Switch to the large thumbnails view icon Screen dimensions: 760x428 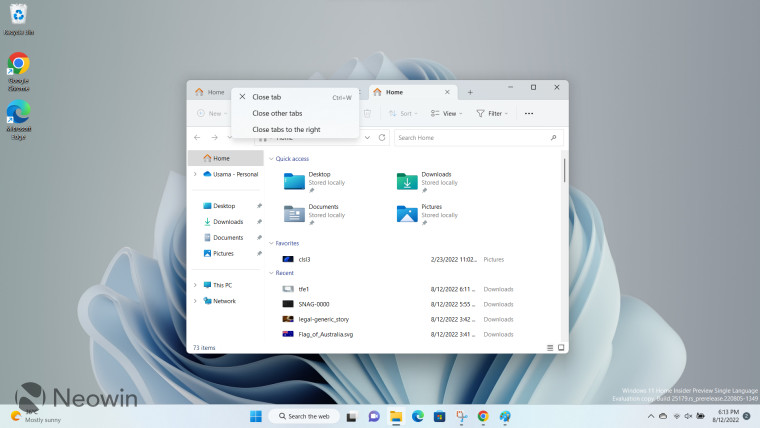(561, 348)
